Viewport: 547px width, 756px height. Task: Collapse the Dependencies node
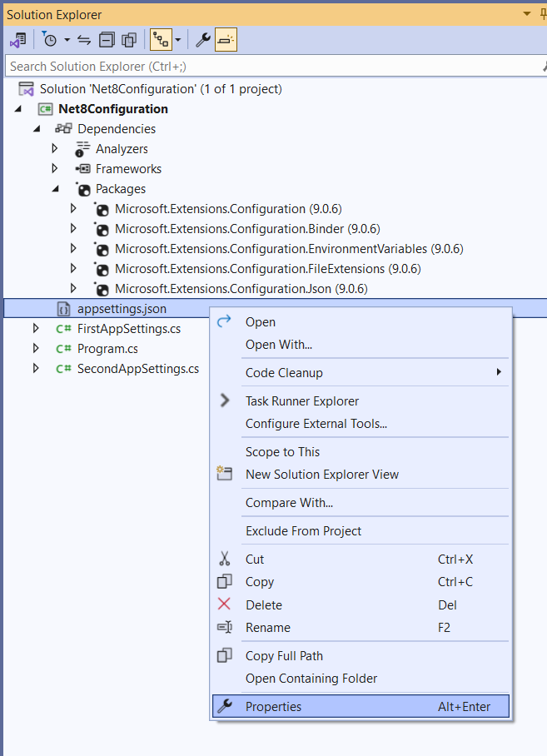coord(37,129)
